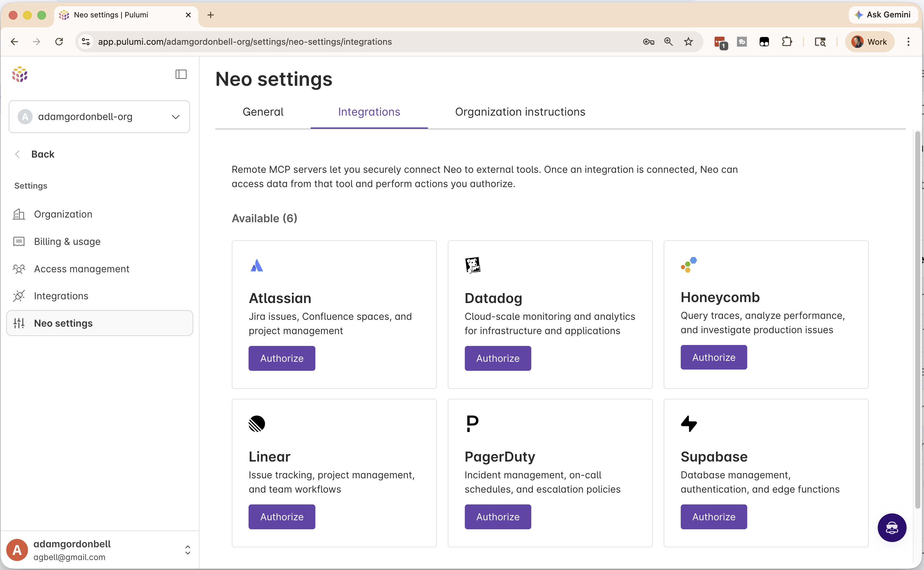Authorize the Honeycomb integration

[x=713, y=357]
